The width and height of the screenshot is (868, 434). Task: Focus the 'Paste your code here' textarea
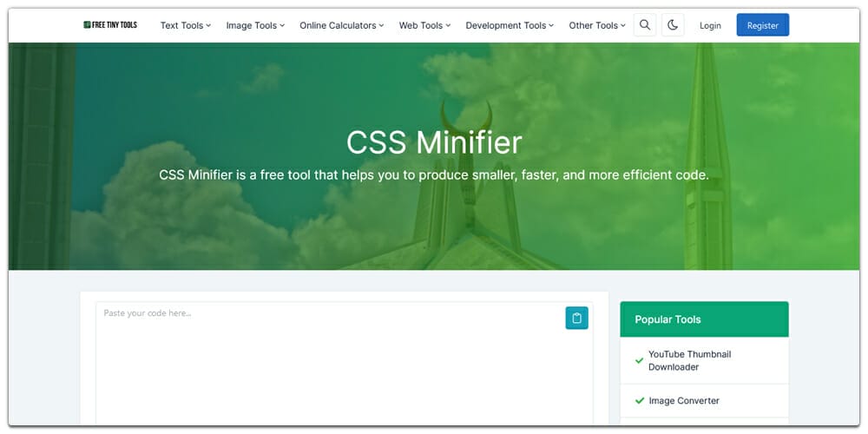tap(345, 363)
